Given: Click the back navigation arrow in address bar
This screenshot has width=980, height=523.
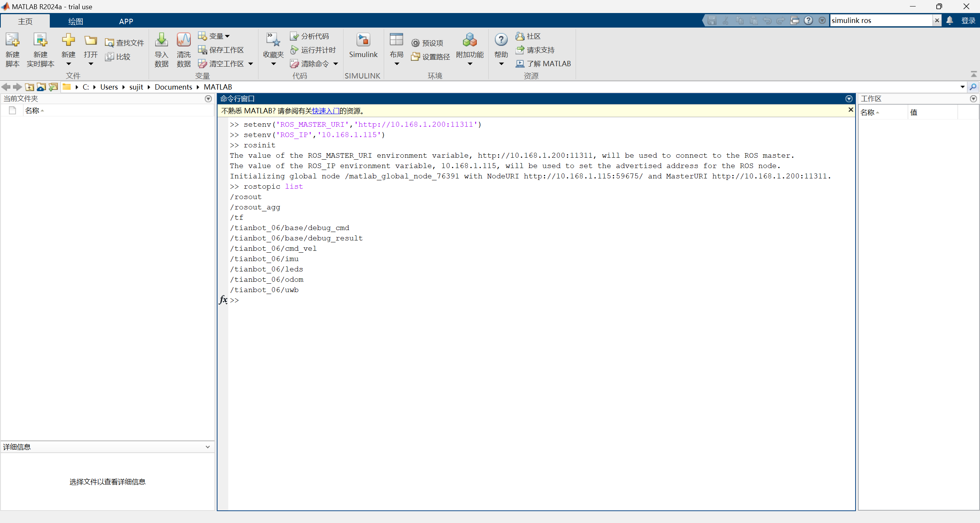Looking at the screenshot, I should point(6,87).
